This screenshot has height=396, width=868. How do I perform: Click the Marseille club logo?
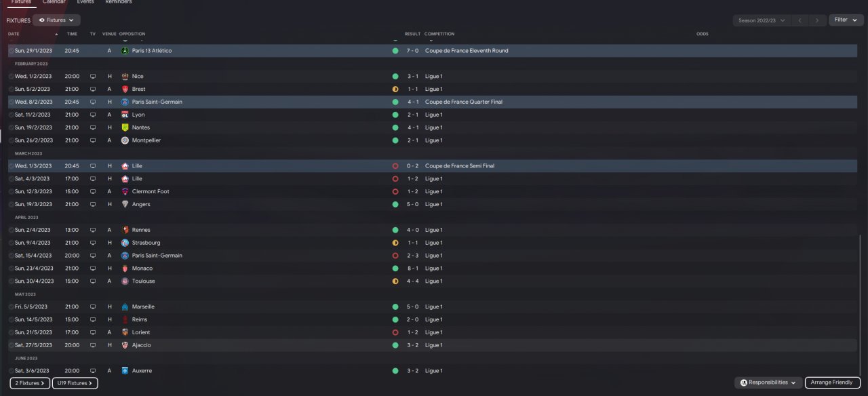tap(125, 306)
